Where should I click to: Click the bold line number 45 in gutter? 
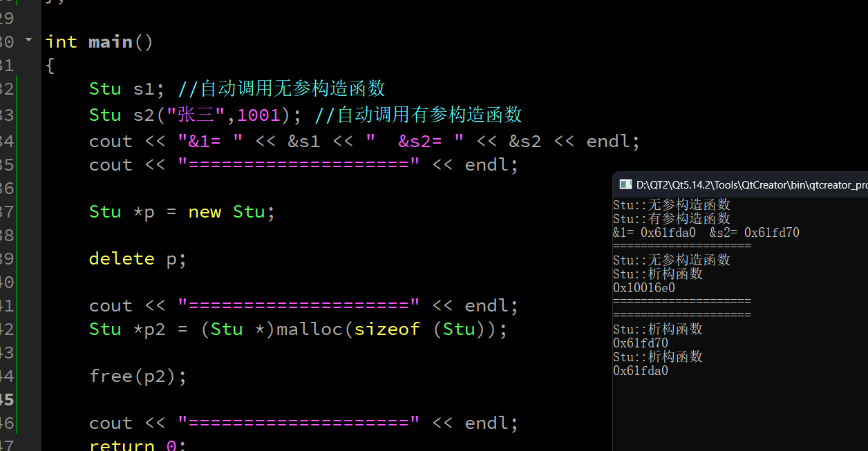[7, 400]
